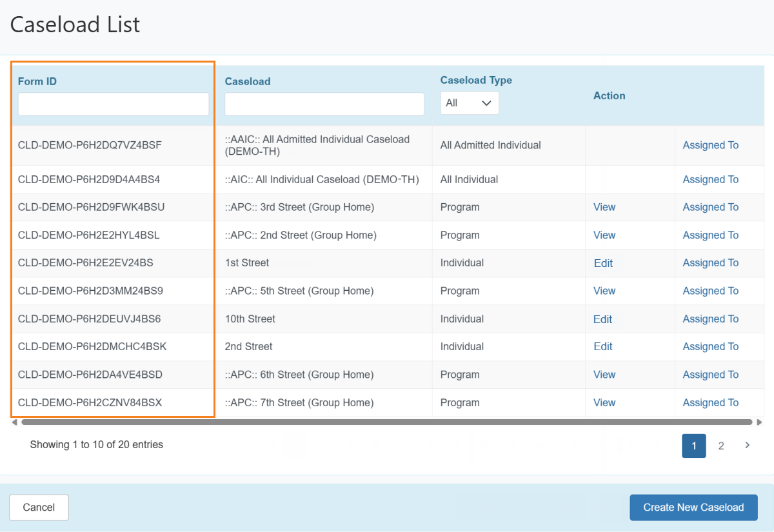Screen dimensions: 774x532
Task: Click the current page 1 button
Action: click(x=694, y=446)
